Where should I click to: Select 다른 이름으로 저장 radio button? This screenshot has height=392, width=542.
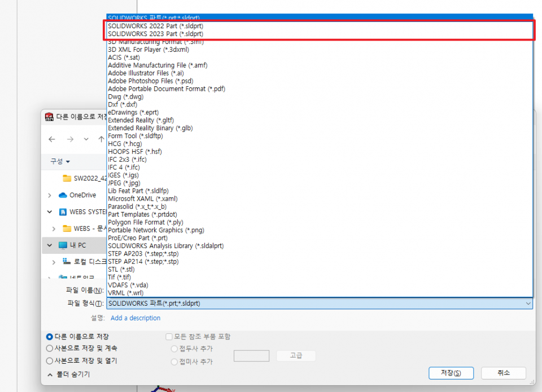click(50, 337)
